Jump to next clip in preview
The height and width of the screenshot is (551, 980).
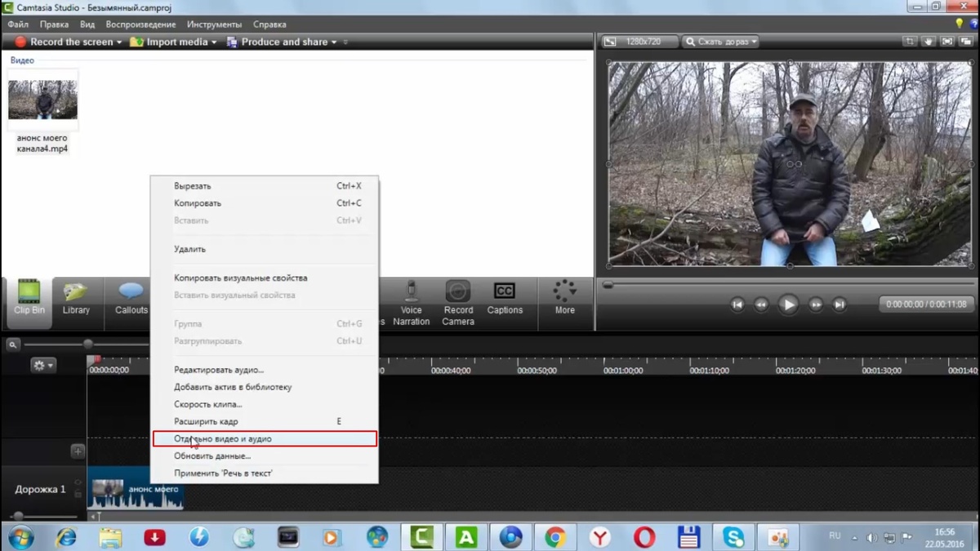click(839, 304)
